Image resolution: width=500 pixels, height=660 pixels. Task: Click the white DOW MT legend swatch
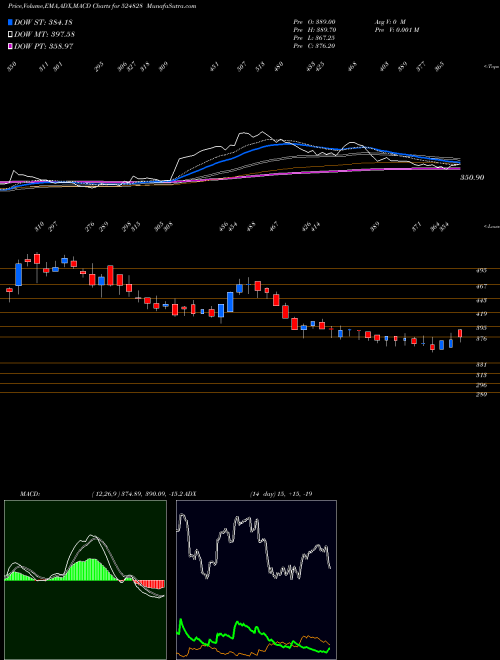click(x=10, y=34)
